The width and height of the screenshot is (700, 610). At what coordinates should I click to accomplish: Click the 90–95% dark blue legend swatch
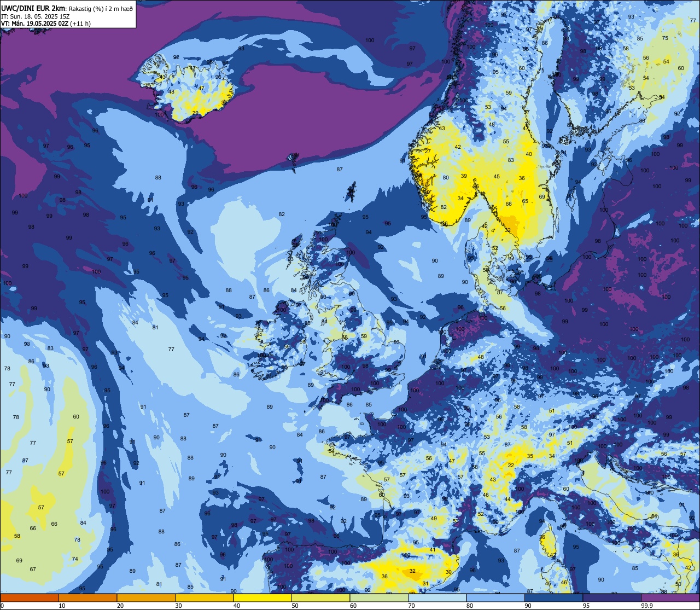click(x=553, y=597)
